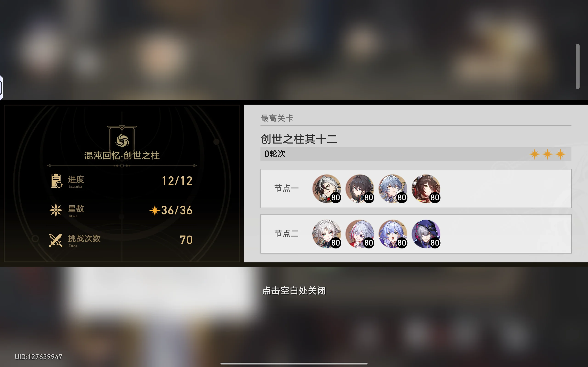This screenshot has width=588, height=367.
Task: Click the orange star next to 36/36
Action: pyautogui.click(x=155, y=210)
